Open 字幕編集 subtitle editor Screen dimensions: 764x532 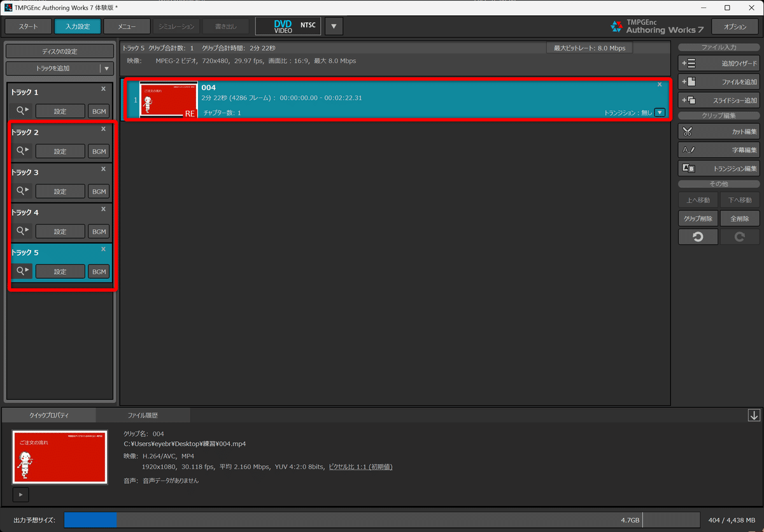pyautogui.click(x=719, y=150)
